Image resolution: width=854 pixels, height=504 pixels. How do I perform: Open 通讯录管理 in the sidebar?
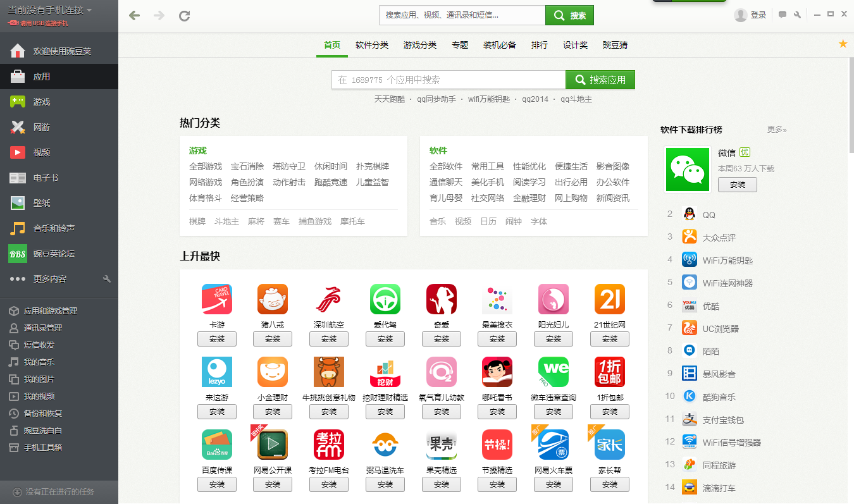pos(59,328)
